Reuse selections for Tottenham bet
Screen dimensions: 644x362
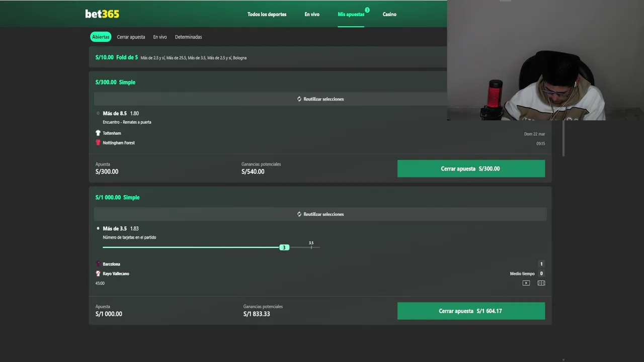pos(320,99)
